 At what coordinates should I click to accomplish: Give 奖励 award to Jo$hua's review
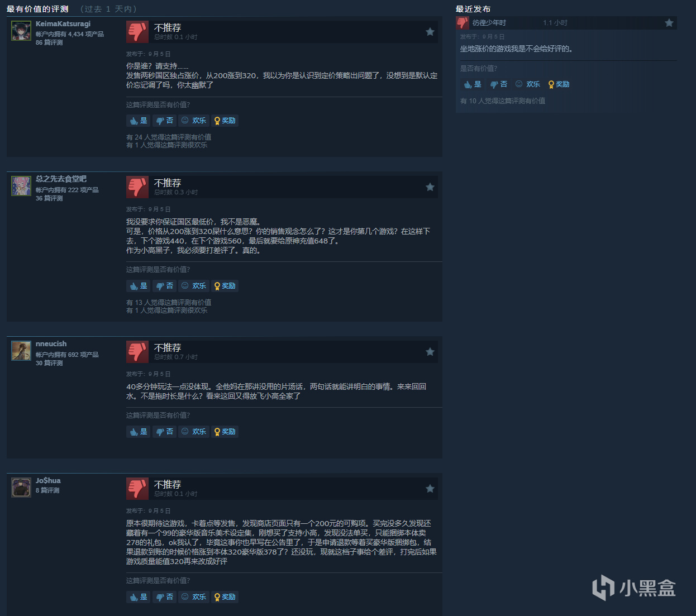pyautogui.click(x=225, y=597)
